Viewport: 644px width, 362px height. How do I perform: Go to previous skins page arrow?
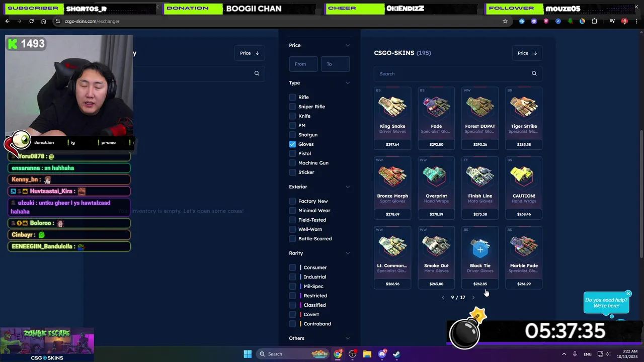(x=443, y=298)
